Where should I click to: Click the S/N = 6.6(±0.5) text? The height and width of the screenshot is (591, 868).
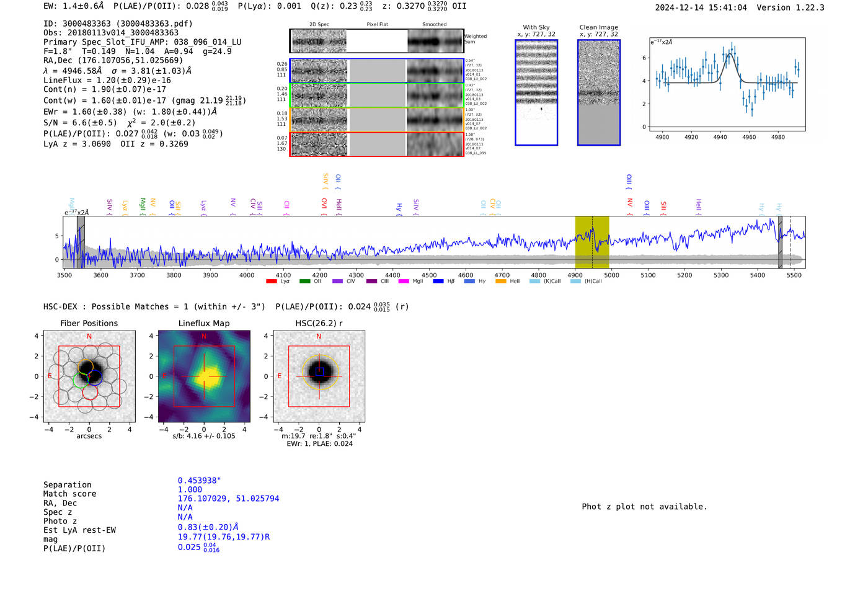pos(80,123)
